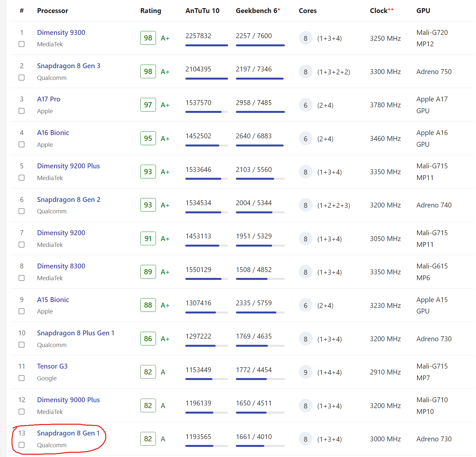Enable checkbox for Dimensity 9200 Plus

point(22,178)
